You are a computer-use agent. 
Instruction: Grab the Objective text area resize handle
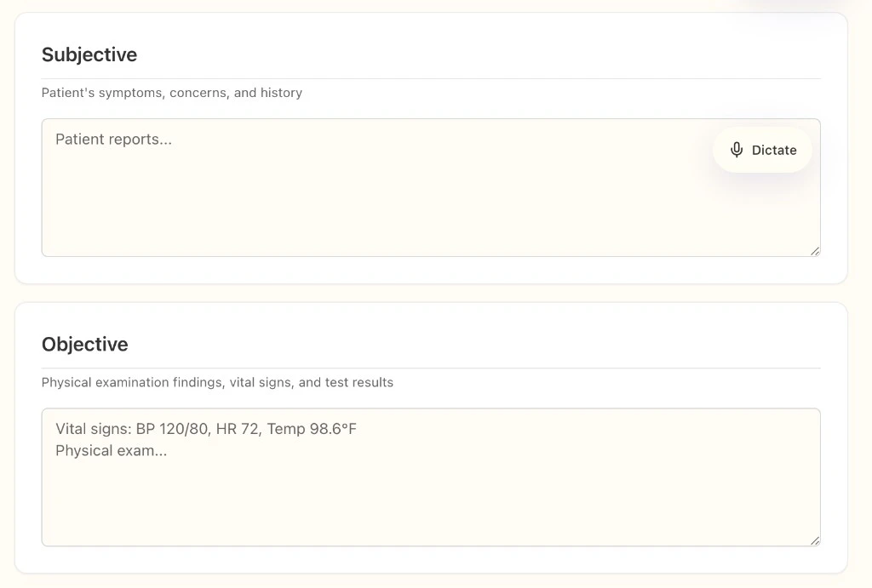[x=815, y=540]
